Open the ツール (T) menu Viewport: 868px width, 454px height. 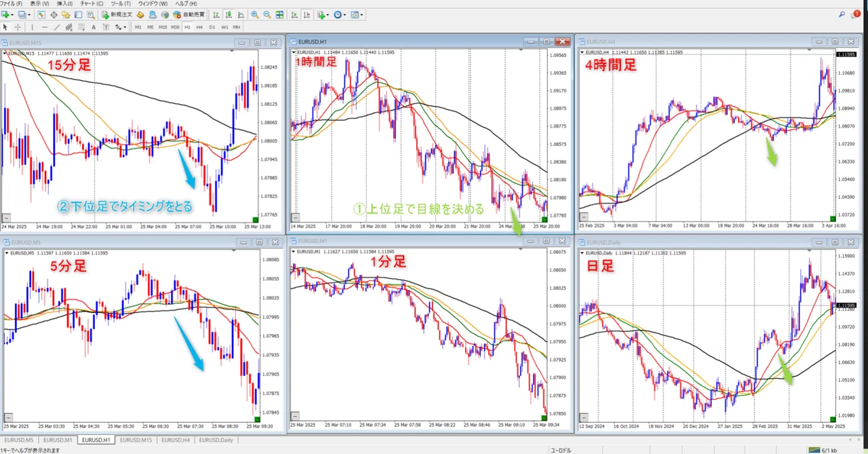point(121,3)
